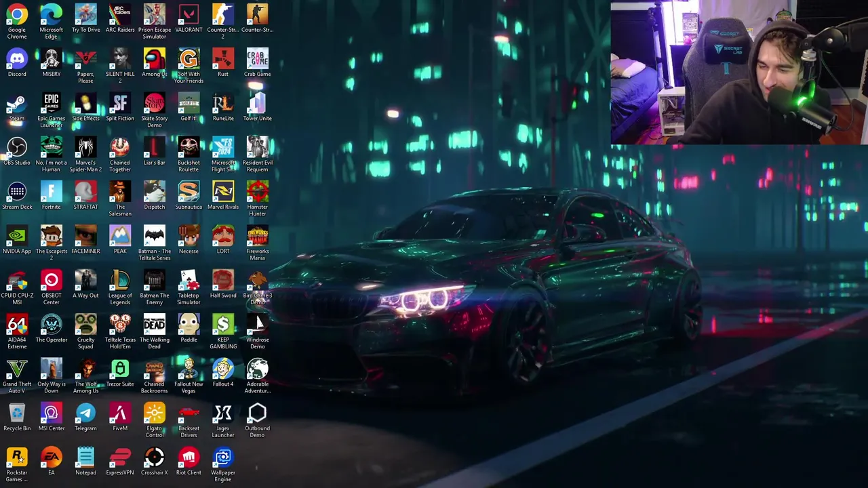868x488 pixels.
Task: Click the webcam overlay video
Action: pos(739,73)
